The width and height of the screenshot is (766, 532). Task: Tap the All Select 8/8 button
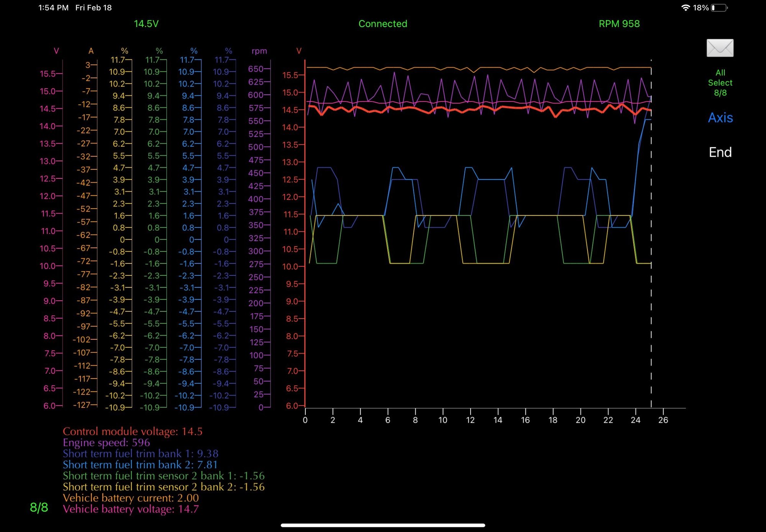click(x=720, y=83)
